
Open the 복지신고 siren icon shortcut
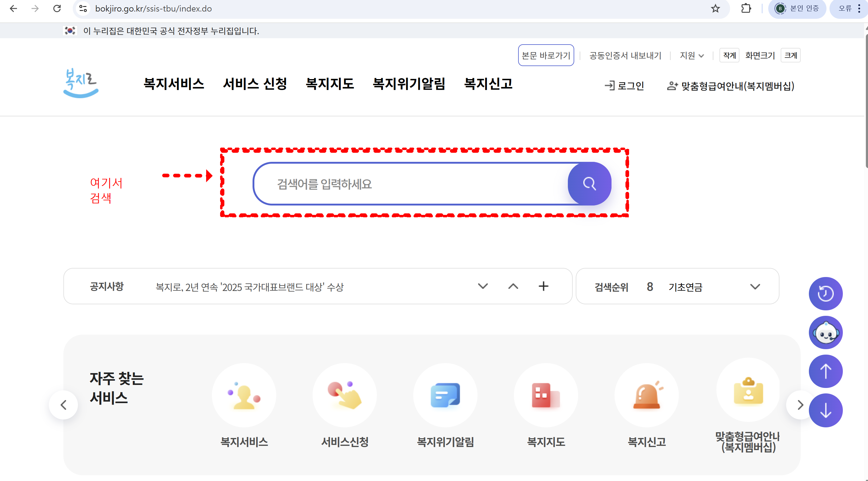pyautogui.click(x=646, y=395)
